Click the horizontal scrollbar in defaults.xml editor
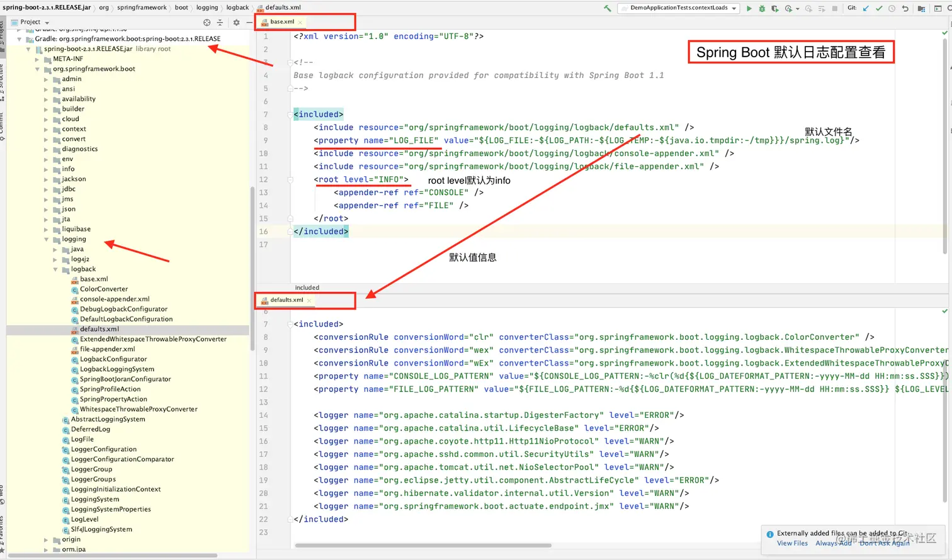This screenshot has height=560, width=952. pos(423,546)
